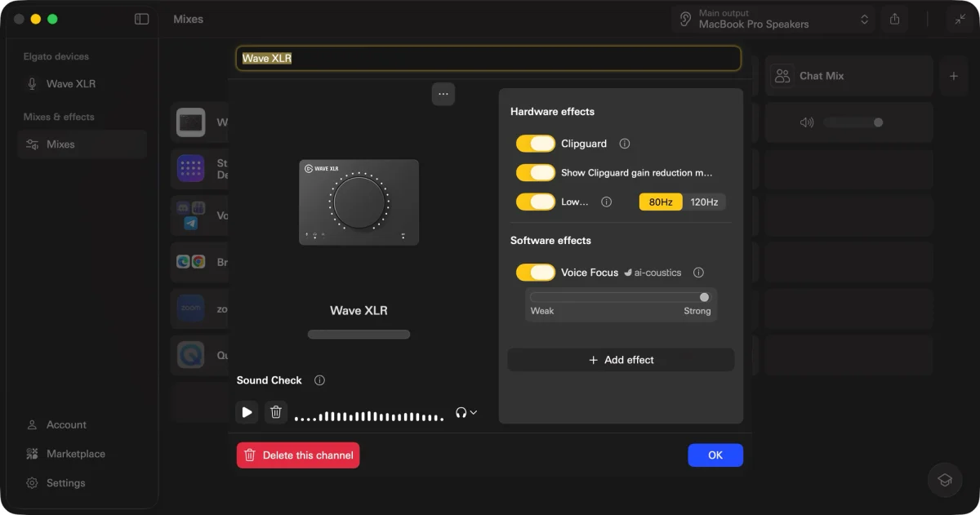Click the level meter bar under Wave XLR
The height and width of the screenshot is (515, 980).
tap(359, 335)
